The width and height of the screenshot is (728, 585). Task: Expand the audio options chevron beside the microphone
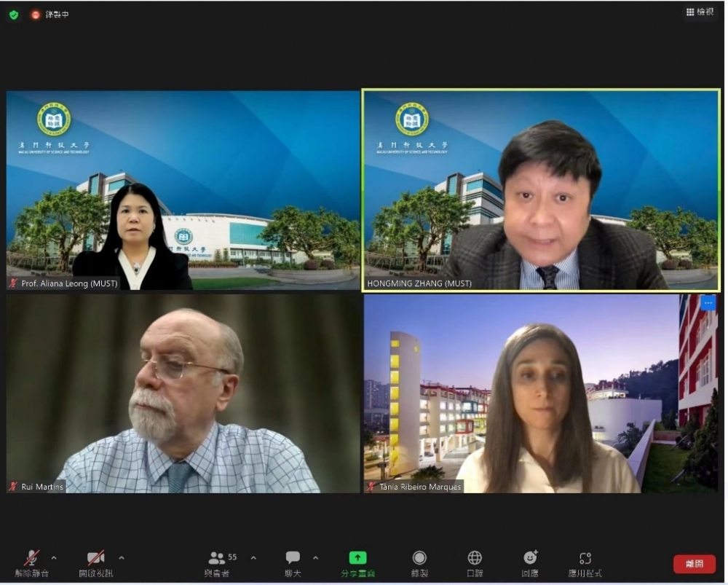(x=54, y=557)
